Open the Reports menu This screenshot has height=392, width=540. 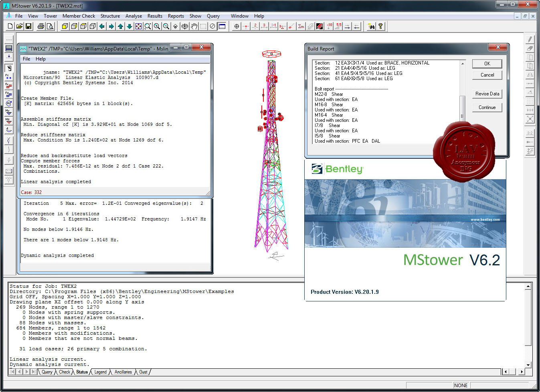tap(176, 16)
